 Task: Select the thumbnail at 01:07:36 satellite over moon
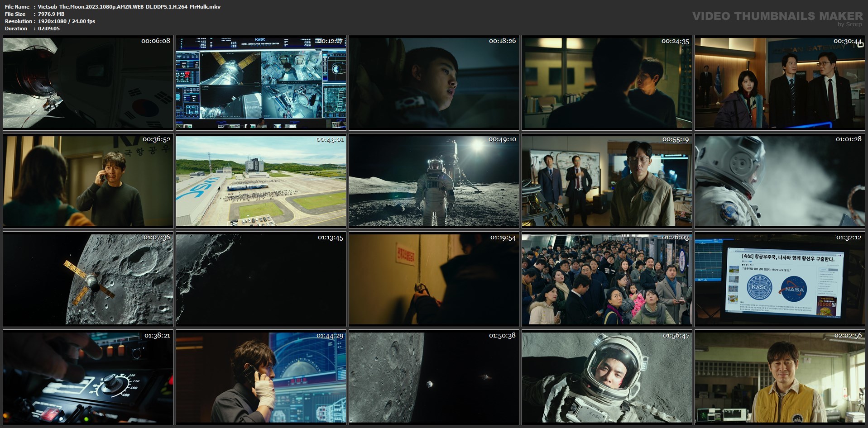coord(88,279)
